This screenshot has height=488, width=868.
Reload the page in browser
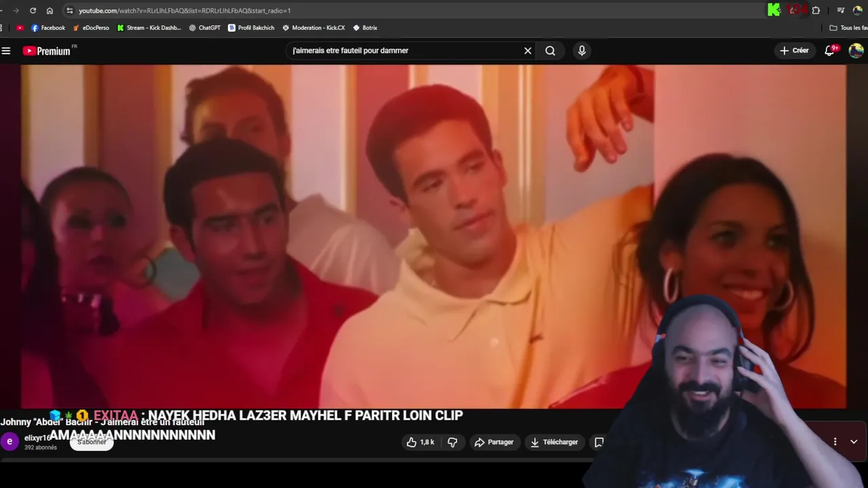point(33,11)
